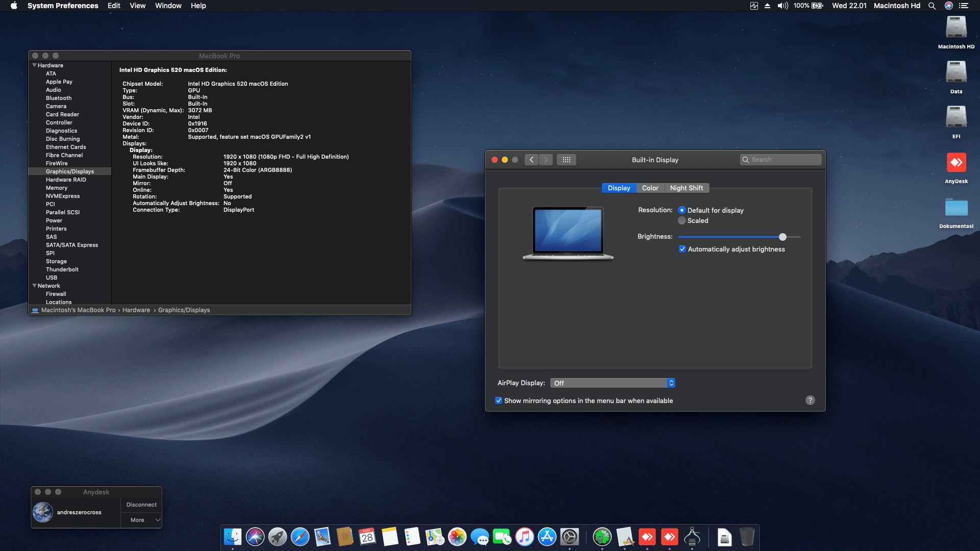The image size is (980, 551).
Task: Open Notes app in the Dock
Action: pyautogui.click(x=390, y=537)
